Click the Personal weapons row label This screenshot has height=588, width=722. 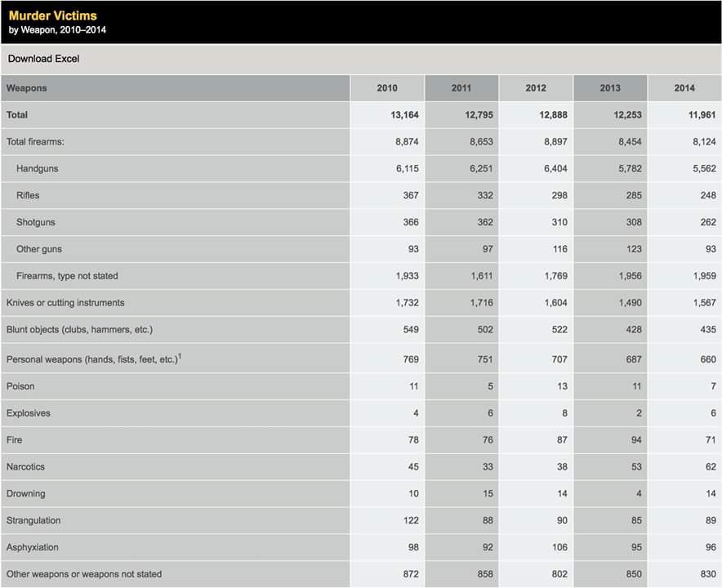pos(92,359)
